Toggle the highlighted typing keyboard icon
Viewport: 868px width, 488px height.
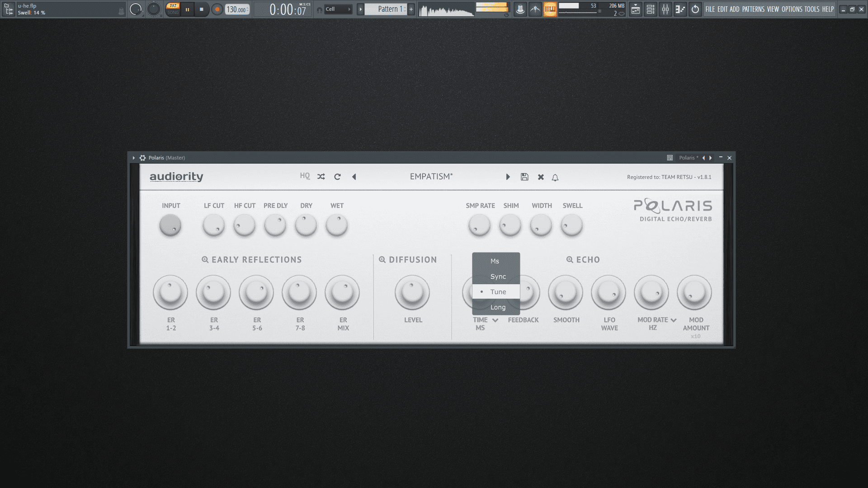point(550,9)
